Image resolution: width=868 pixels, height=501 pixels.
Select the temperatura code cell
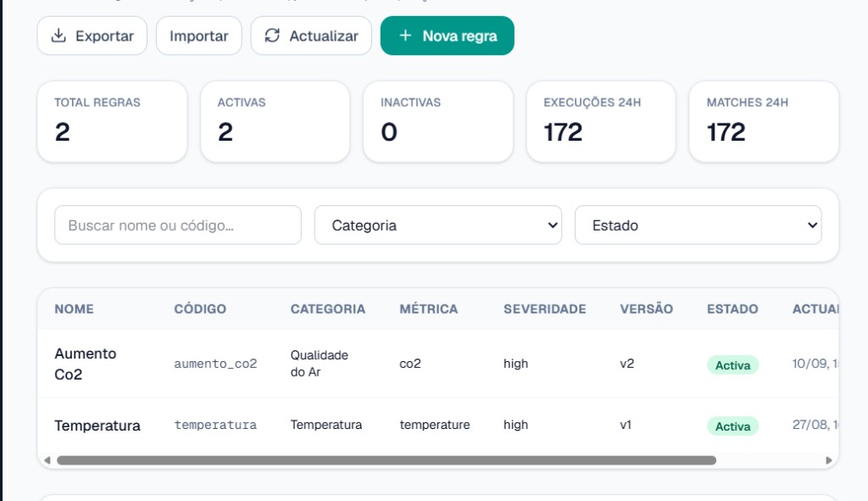[x=215, y=425]
